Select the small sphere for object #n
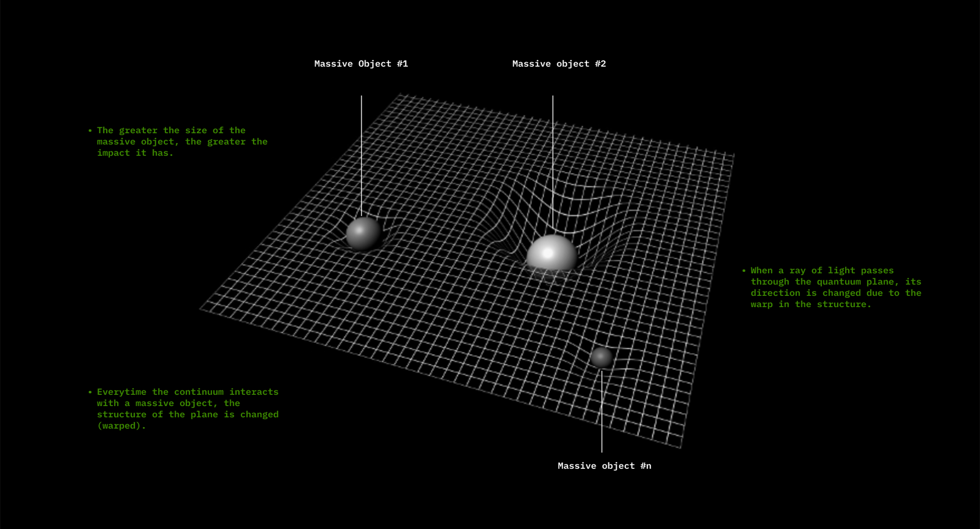This screenshot has width=980, height=529. point(602,358)
